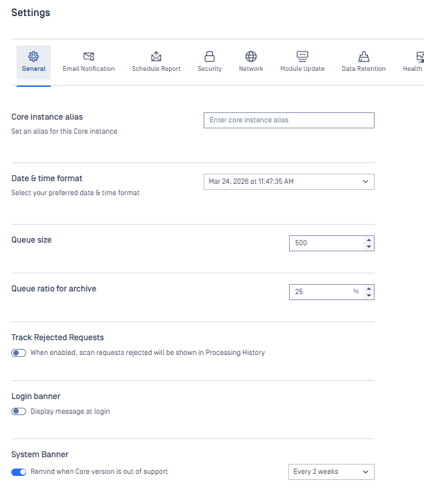Switch to the Data Retention tab label
This screenshot has width=424, height=504.
point(364,69)
